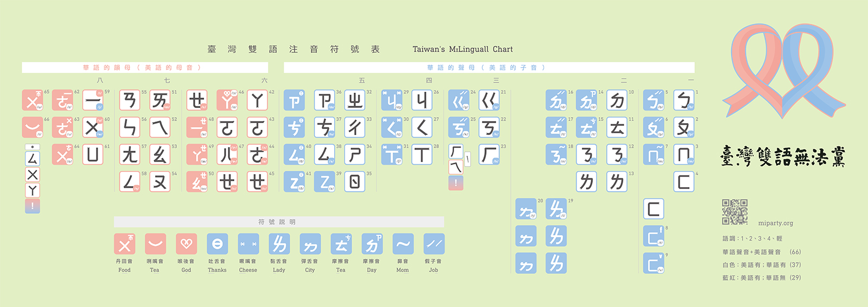Click the blue ㄙ tile numbered 40
Viewport: 868px width, 307px height.
294,155
